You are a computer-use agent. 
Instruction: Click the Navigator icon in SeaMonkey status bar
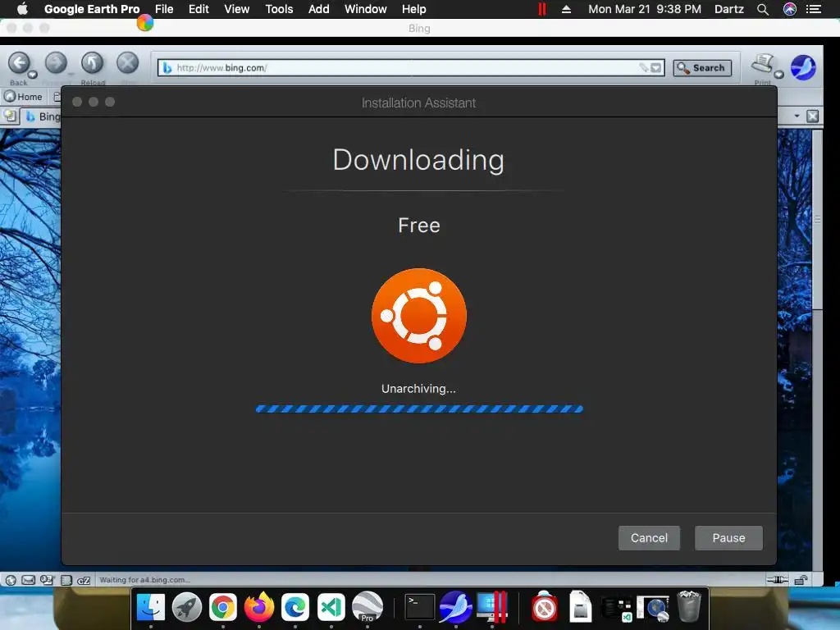11,580
